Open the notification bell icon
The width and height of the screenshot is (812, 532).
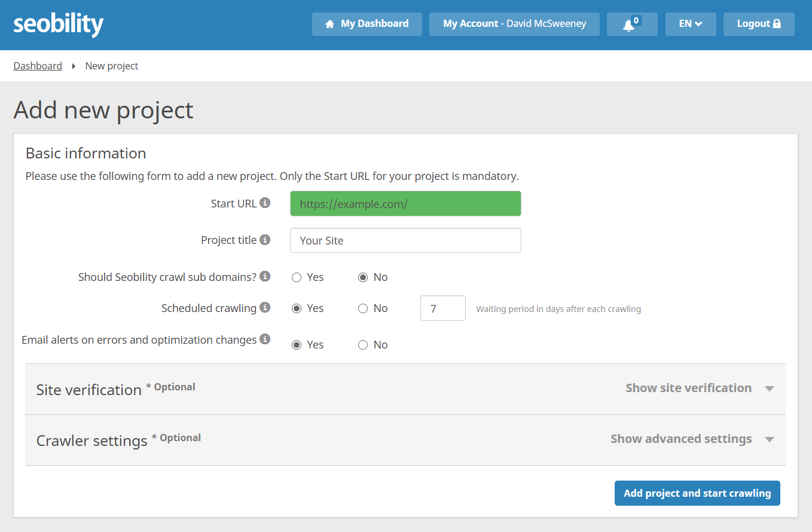(628, 25)
